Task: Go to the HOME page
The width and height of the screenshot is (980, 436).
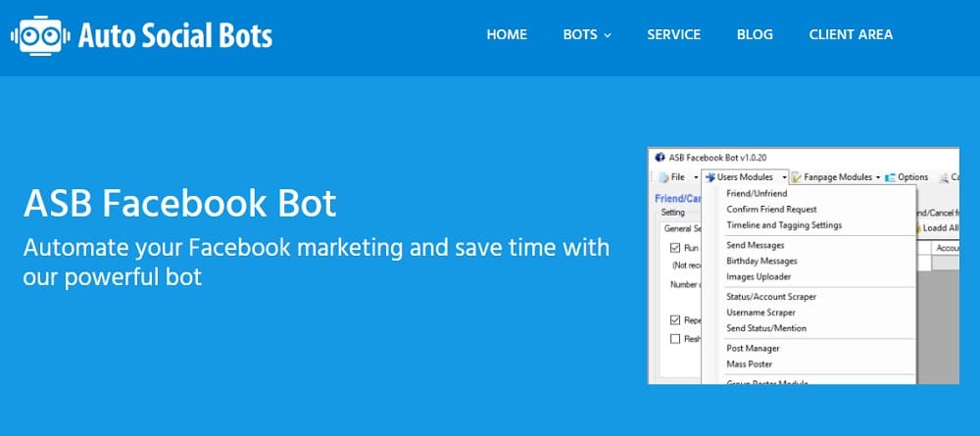Action: click(507, 34)
